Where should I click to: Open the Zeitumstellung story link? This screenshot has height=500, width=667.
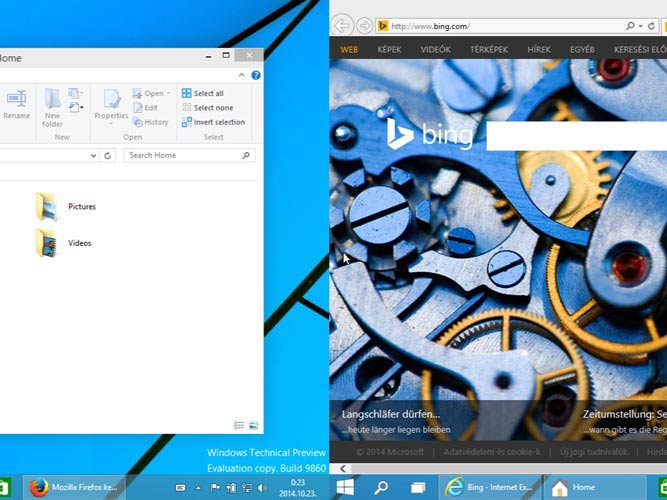(624, 414)
